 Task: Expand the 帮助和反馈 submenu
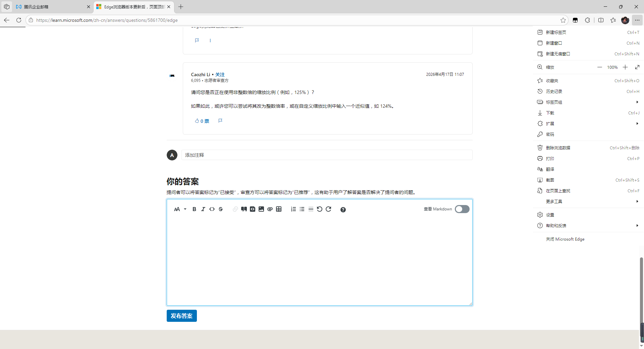[x=588, y=226]
